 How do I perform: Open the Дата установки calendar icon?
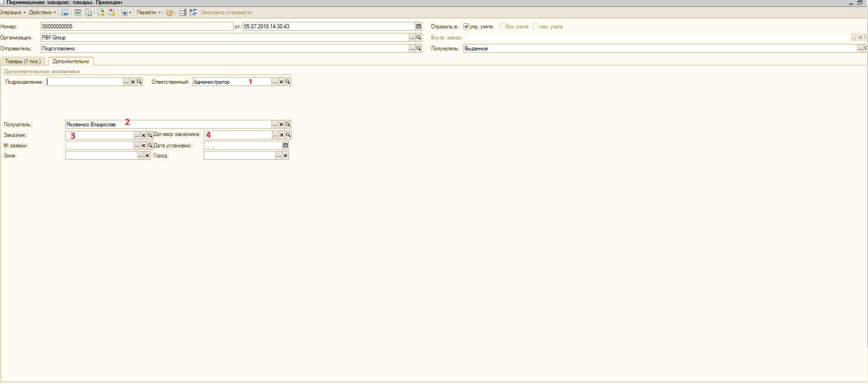(285, 146)
